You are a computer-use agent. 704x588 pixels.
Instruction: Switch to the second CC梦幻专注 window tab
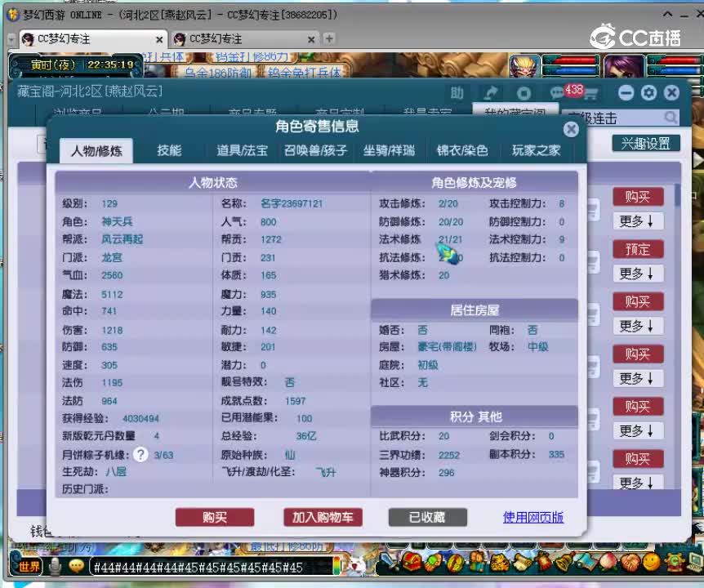point(245,39)
